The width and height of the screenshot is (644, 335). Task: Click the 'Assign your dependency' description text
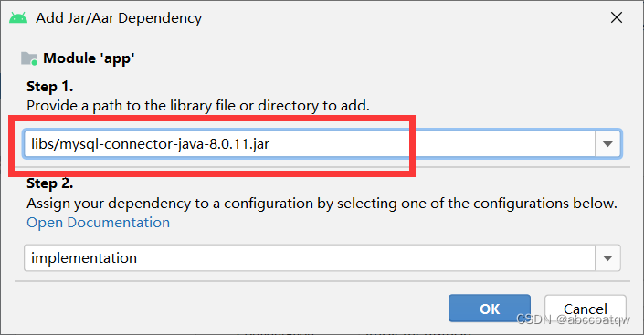[x=322, y=204]
